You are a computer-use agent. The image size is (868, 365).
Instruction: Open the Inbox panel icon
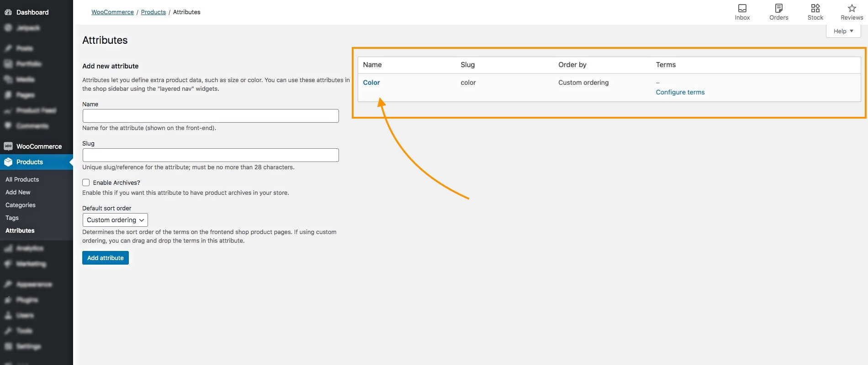pyautogui.click(x=742, y=9)
